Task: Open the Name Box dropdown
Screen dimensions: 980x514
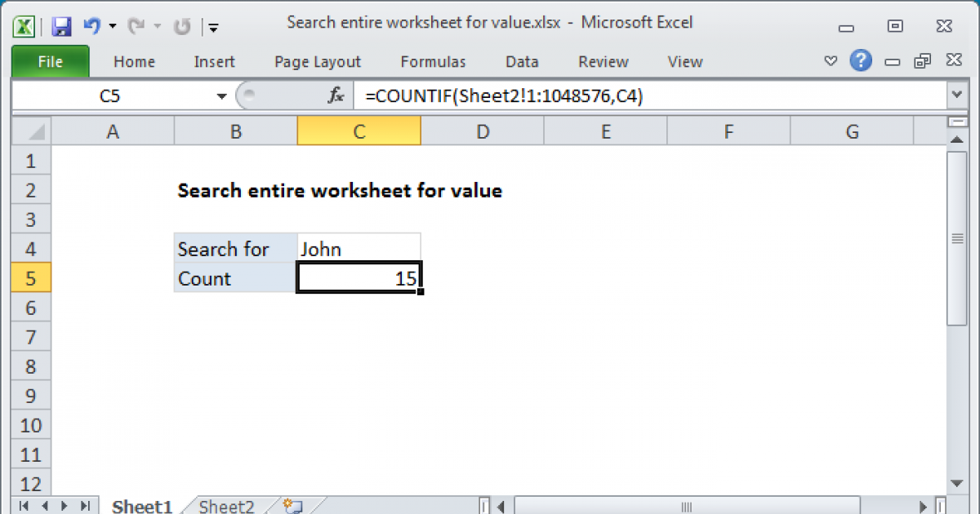Action: [x=220, y=95]
